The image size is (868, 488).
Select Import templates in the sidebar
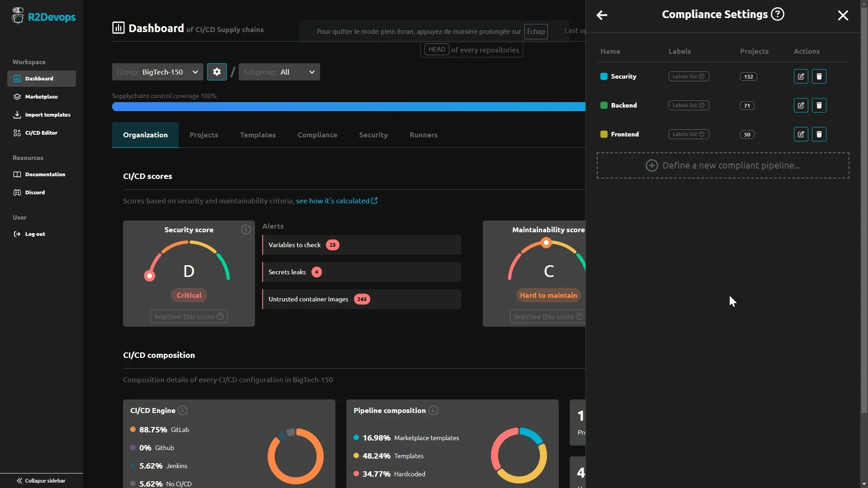point(47,114)
